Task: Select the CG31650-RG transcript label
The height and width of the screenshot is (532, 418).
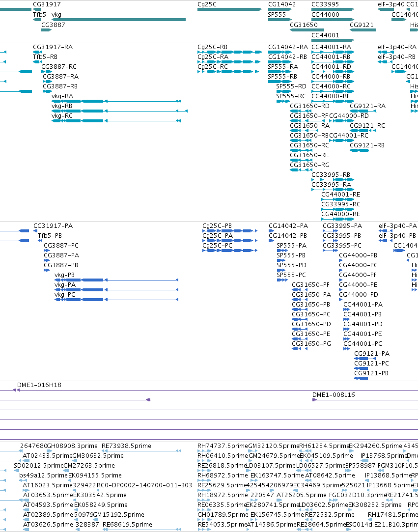Action: click(x=310, y=165)
